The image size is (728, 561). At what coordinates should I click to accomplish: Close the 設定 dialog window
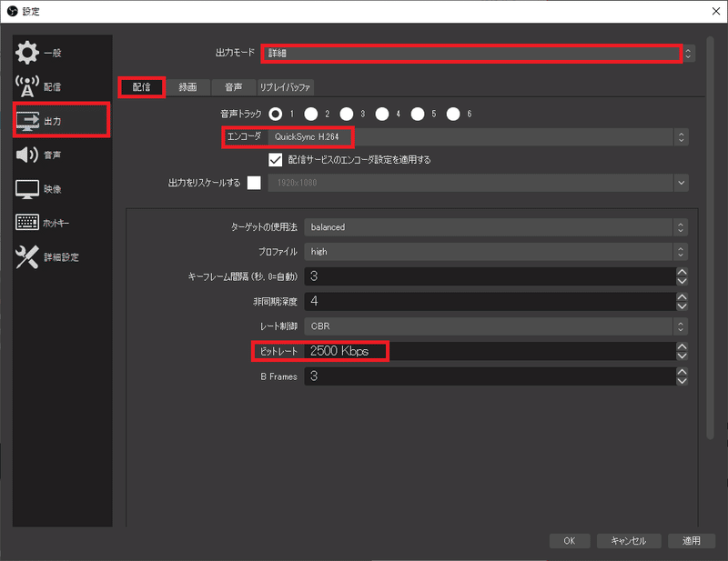[x=716, y=11]
